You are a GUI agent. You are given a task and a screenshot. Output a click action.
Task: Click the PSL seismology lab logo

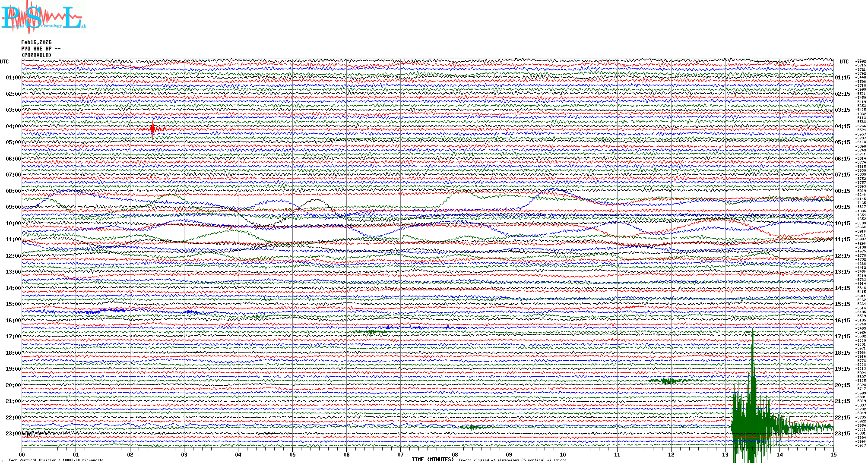(x=43, y=17)
